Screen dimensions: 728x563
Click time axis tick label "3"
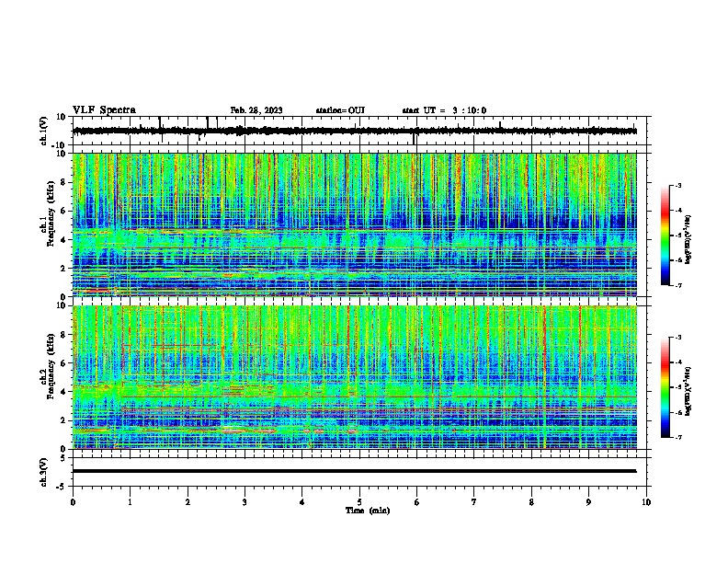point(245,502)
